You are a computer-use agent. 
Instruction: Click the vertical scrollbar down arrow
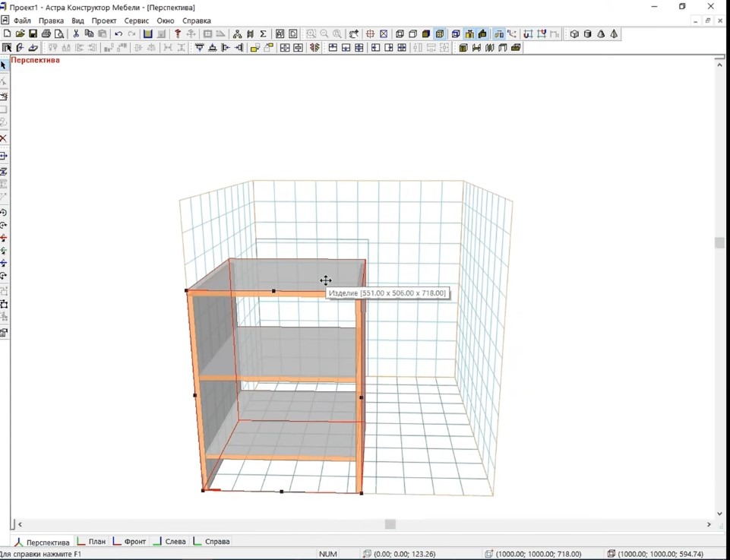pos(719,514)
